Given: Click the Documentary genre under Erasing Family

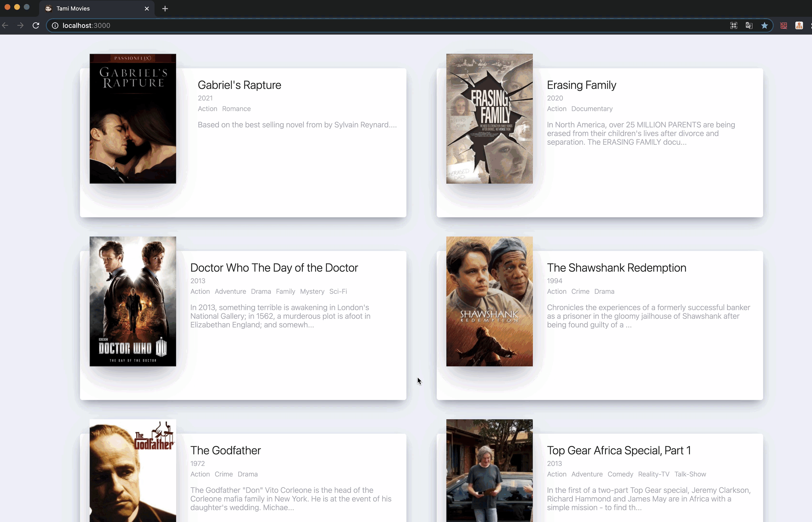Looking at the screenshot, I should (592, 109).
